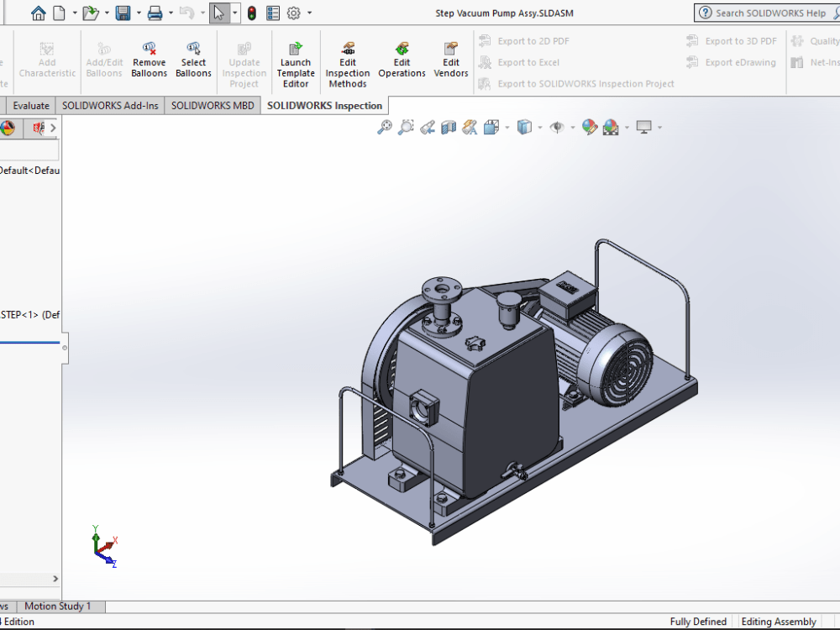The image size is (840, 630).
Task: Open the Evaluate ribbon tab
Action: point(30,105)
